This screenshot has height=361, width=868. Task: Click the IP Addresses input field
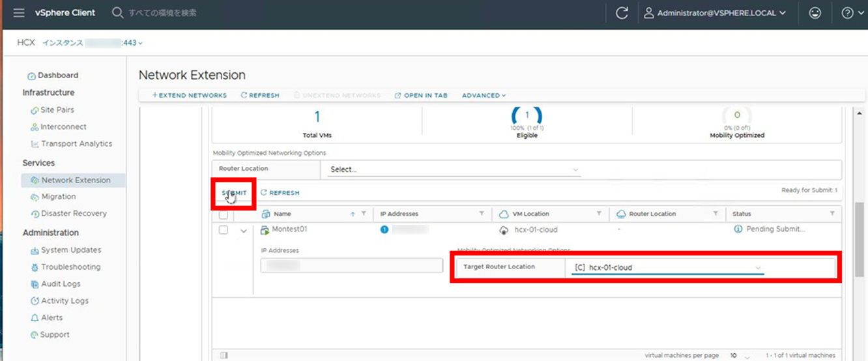coord(352,265)
